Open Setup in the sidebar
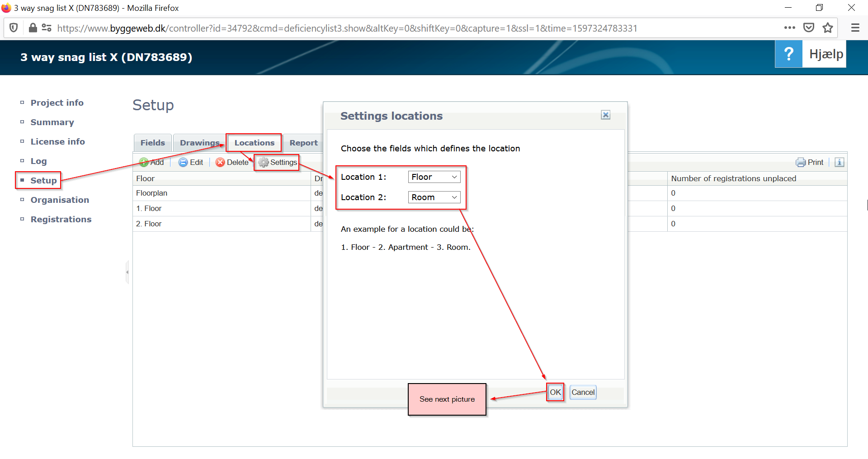868x459 pixels. 43,180
